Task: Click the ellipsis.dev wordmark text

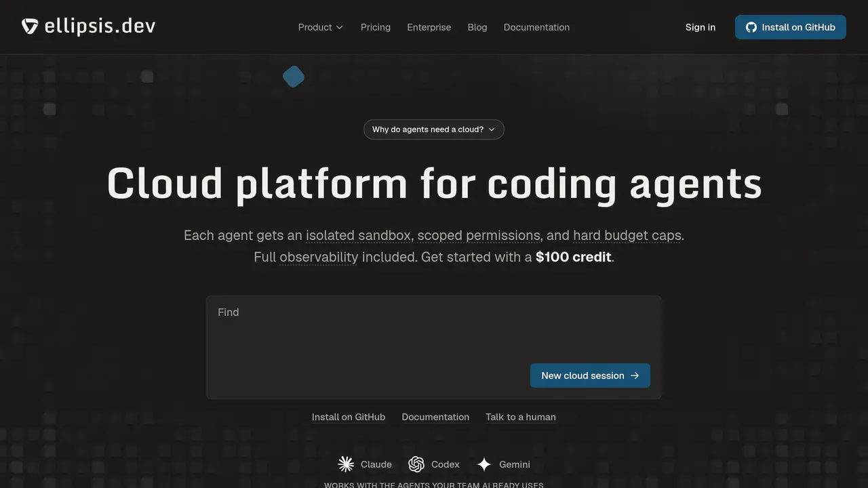Action: click(x=100, y=26)
